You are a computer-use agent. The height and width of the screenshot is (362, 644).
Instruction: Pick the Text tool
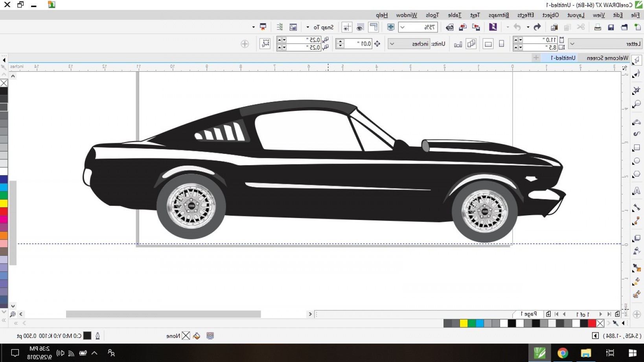(x=637, y=191)
